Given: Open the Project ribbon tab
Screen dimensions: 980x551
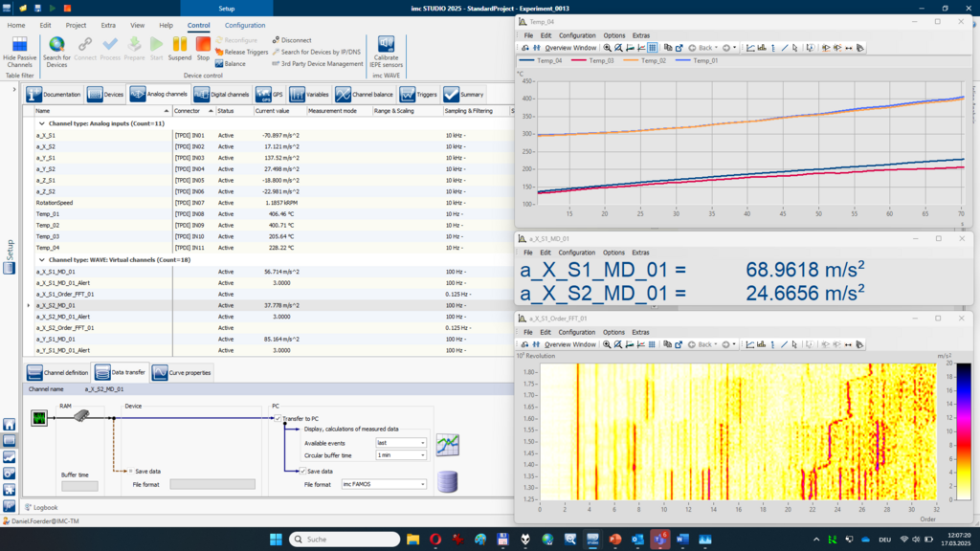Looking at the screenshot, I should (76, 25).
